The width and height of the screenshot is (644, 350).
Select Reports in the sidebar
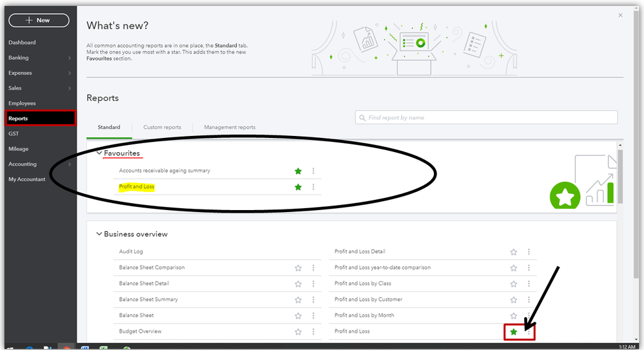coord(40,119)
